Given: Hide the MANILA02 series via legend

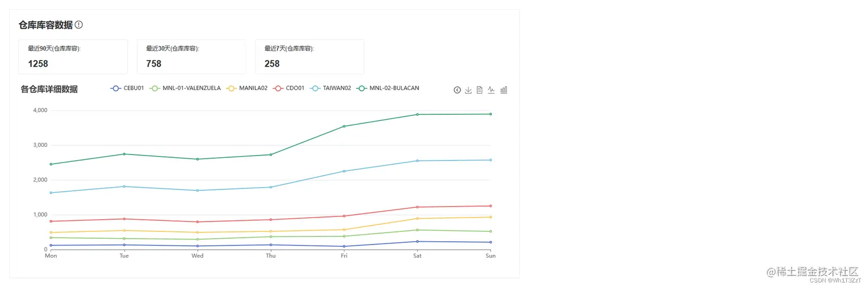Looking at the screenshot, I should point(247,88).
